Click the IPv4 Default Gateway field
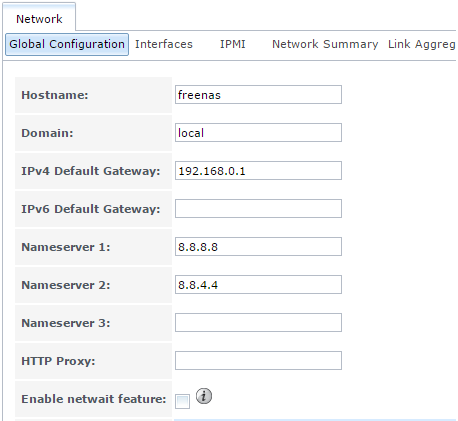This screenshot has height=421, width=458. (x=258, y=171)
